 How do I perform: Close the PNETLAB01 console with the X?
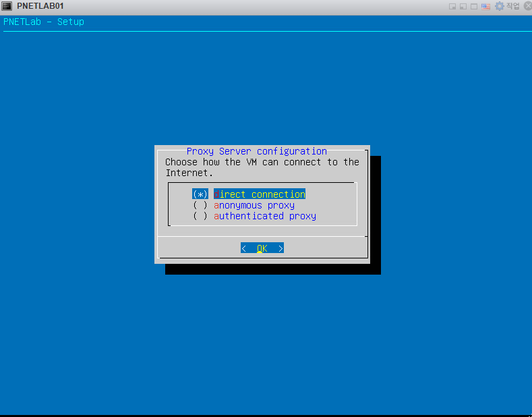(528, 6)
